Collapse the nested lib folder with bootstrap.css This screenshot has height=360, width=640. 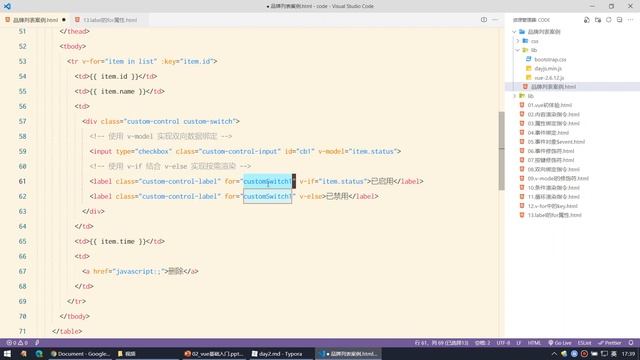pos(518,50)
